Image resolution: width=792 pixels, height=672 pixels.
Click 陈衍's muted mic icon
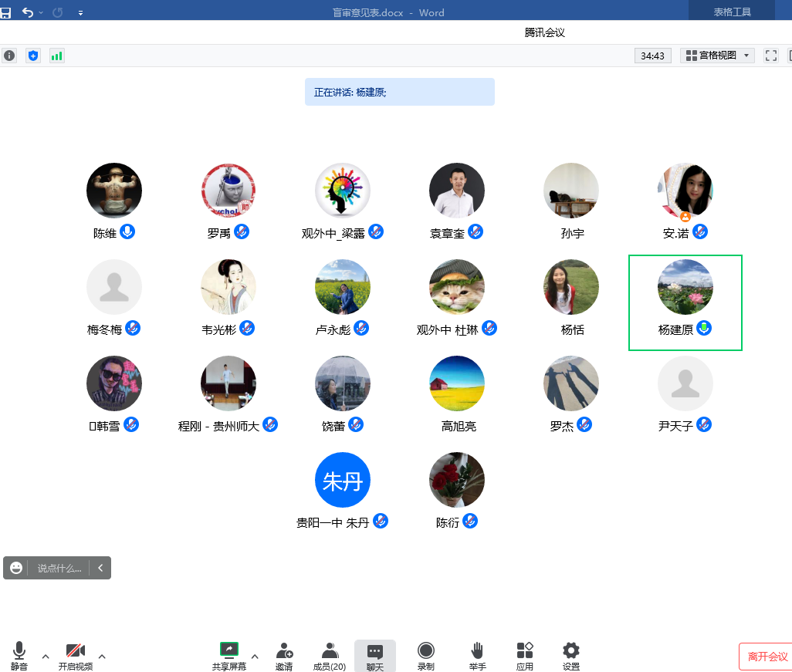pos(470,521)
